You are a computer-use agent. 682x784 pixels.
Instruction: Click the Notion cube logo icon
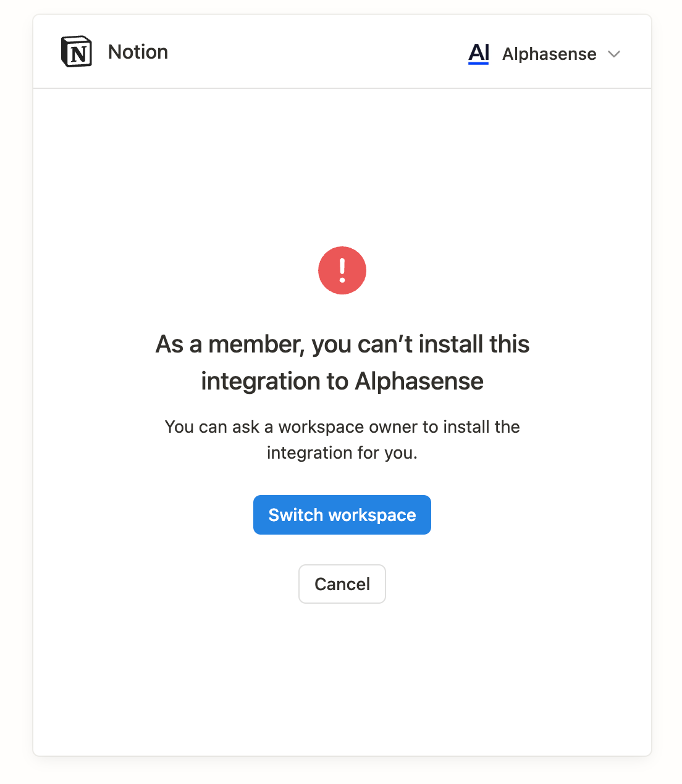pyautogui.click(x=77, y=52)
